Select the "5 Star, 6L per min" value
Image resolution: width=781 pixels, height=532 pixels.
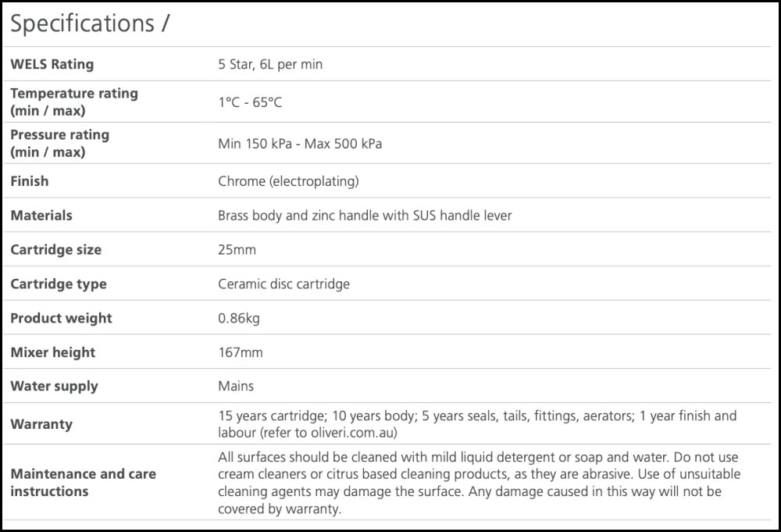[270, 64]
